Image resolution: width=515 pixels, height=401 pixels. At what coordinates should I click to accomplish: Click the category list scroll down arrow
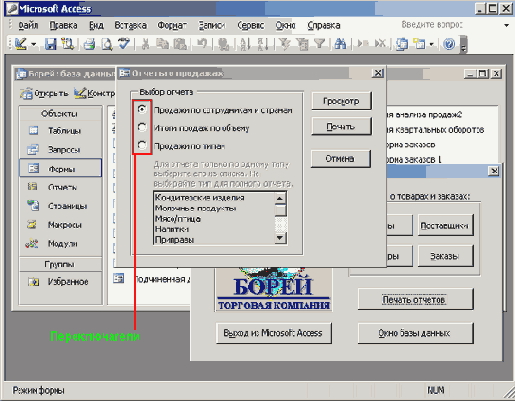click(280, 238)
